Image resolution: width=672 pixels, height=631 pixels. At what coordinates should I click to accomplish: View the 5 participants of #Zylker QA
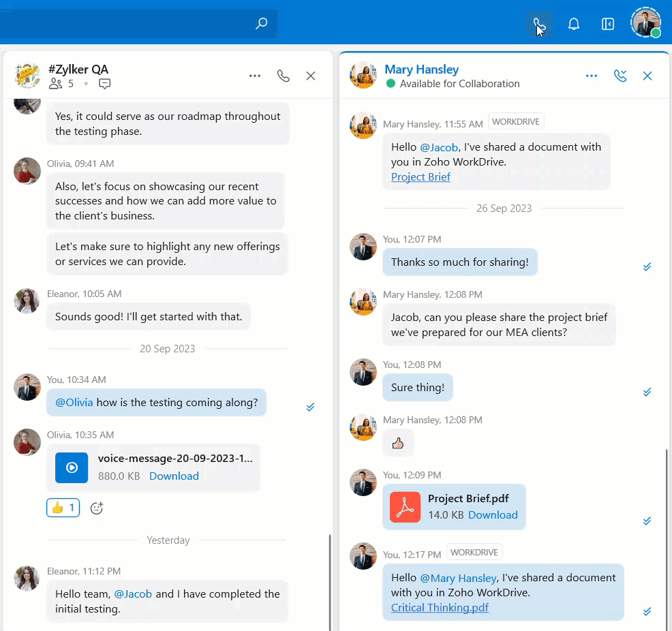pyautogui.click(x=61, y=84)
